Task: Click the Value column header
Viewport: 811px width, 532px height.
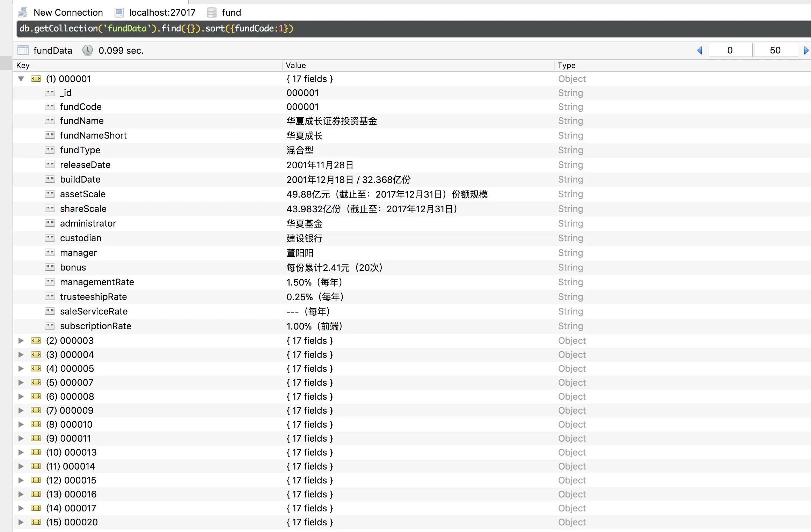Action: pyautogui.click(x=418, y=65)
